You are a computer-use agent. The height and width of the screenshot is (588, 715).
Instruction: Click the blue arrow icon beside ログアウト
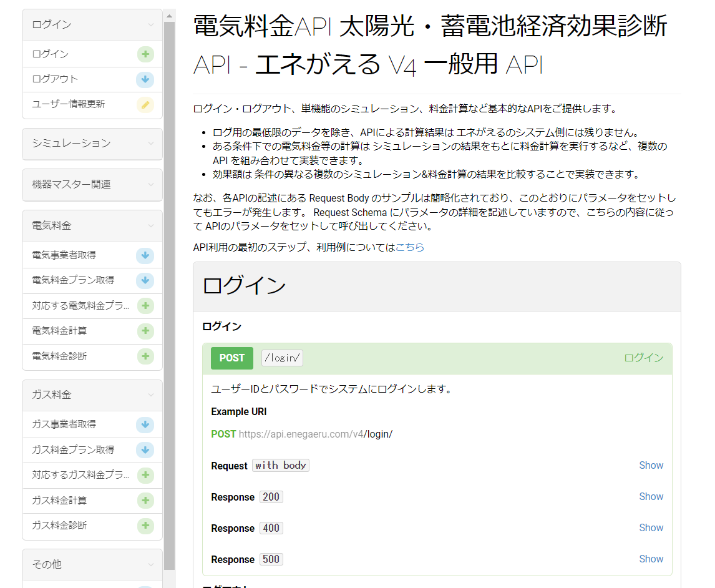[145, 79]
